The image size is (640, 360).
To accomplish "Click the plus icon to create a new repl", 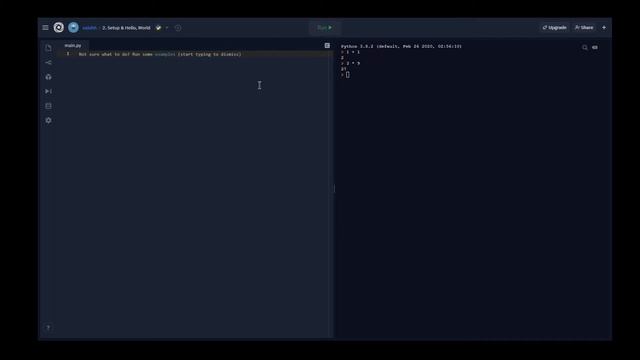I will [x=604, y=27].
